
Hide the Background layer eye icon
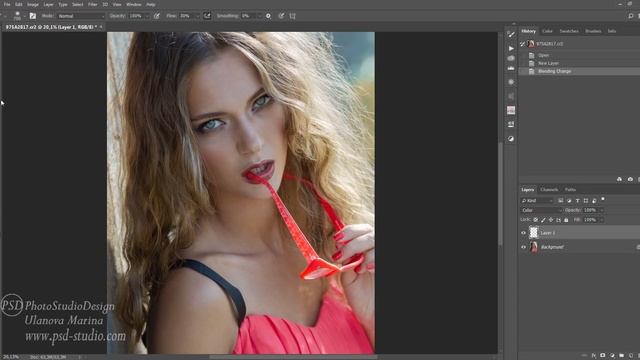(x=523, y=247)
